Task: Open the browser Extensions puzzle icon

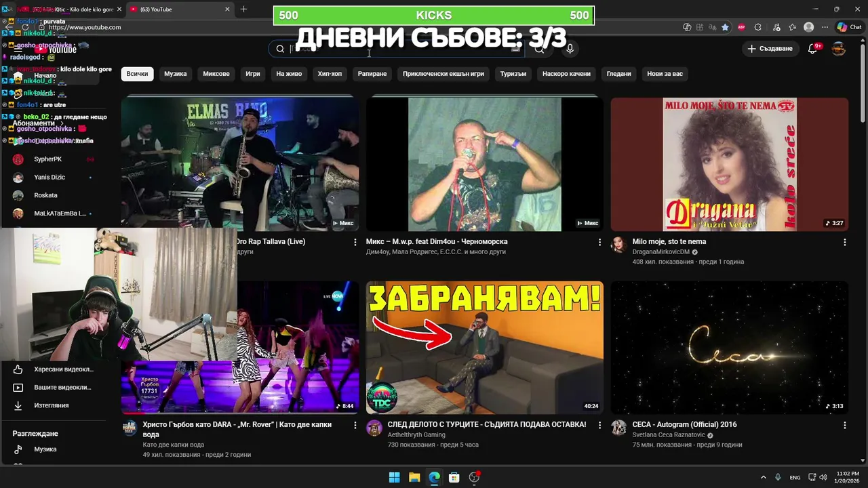Action: pos(758,27)
